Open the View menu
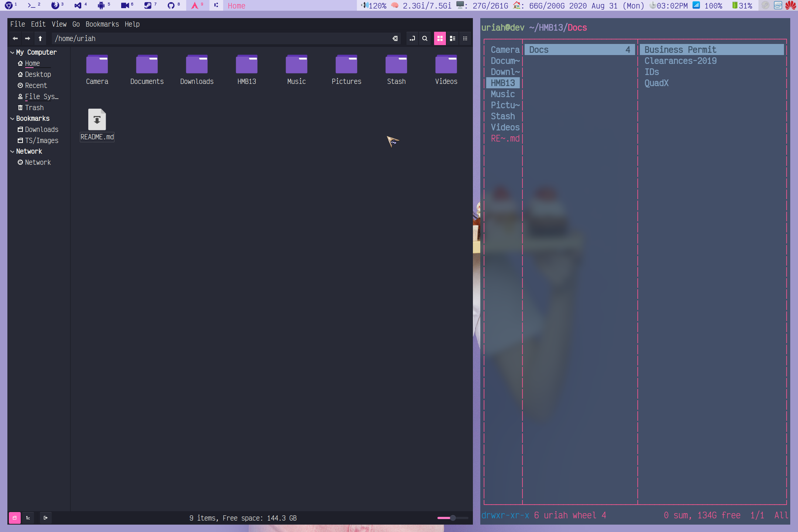This screenshot has width=798, height=532. [59, 24]
